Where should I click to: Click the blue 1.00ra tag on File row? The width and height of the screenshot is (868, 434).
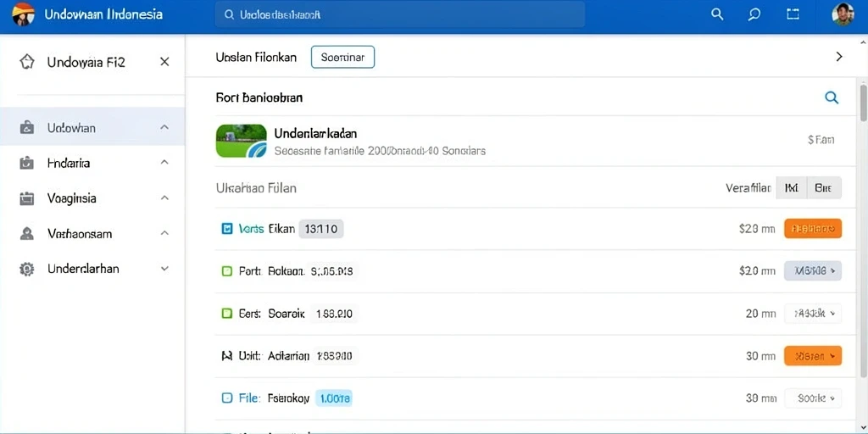[x=334, y=398]
